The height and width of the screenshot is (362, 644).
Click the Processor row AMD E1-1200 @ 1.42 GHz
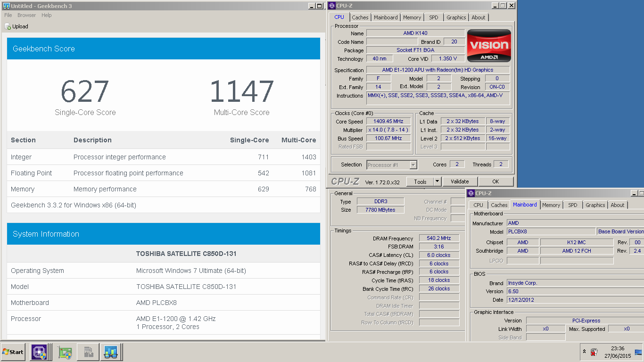[164, 322]
